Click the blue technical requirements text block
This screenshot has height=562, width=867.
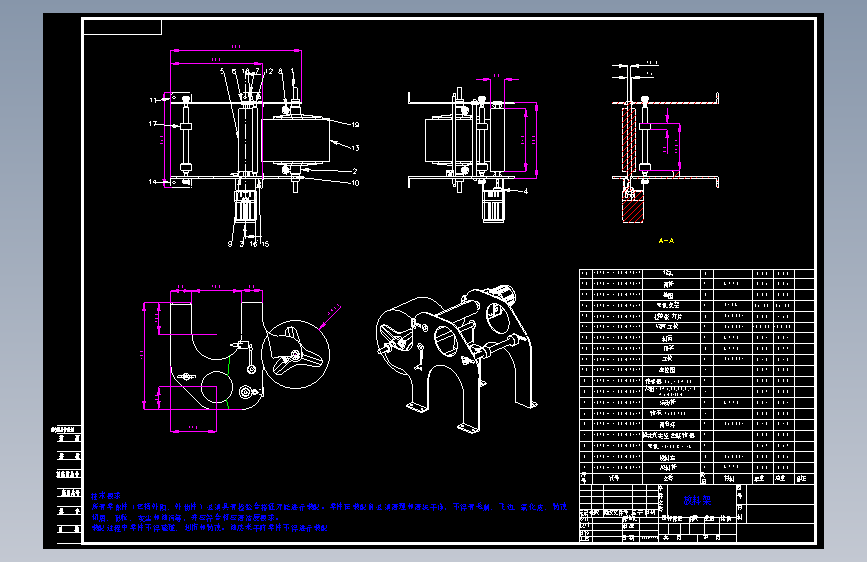click(329, 512)
